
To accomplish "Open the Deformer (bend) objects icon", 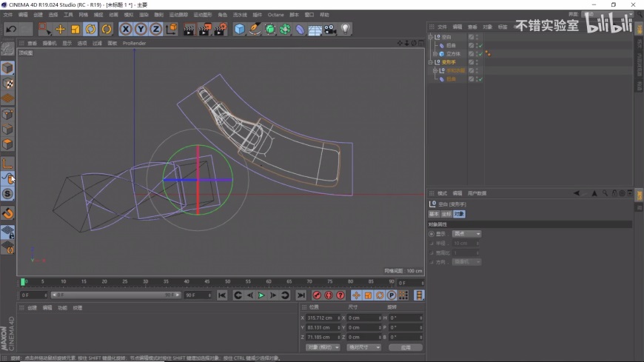I will [300, 29].
